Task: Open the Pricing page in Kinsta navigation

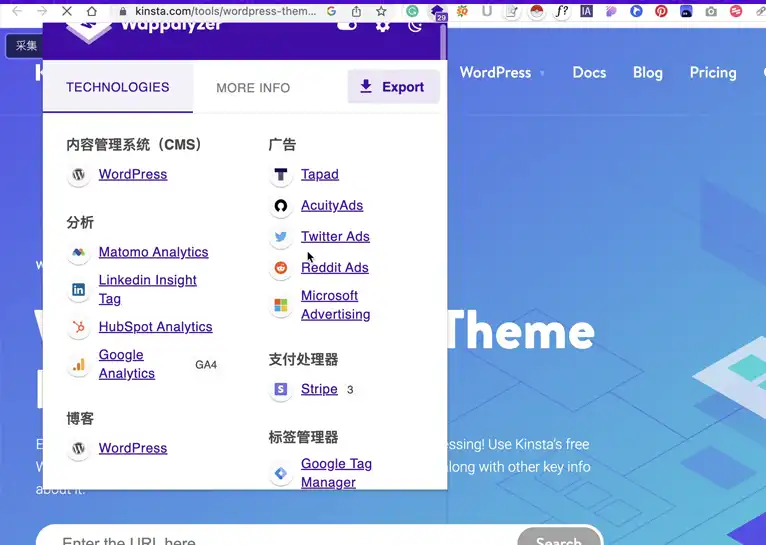Action: click(712, 72)
